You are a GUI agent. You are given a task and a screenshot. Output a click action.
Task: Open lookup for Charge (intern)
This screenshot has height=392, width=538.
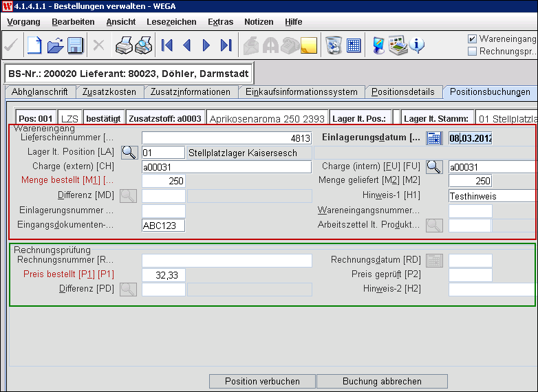pyautogui.click(x=433, y=166)
